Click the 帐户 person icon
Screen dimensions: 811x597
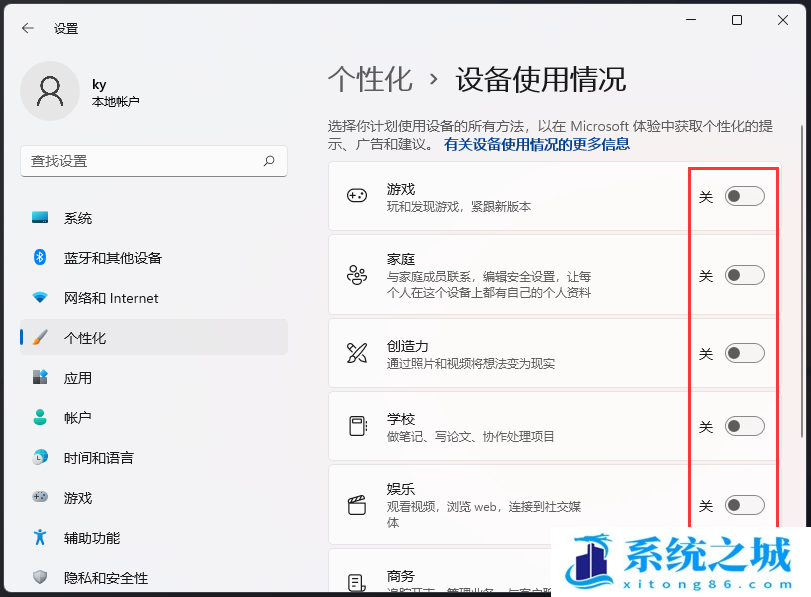pos(40,417)
